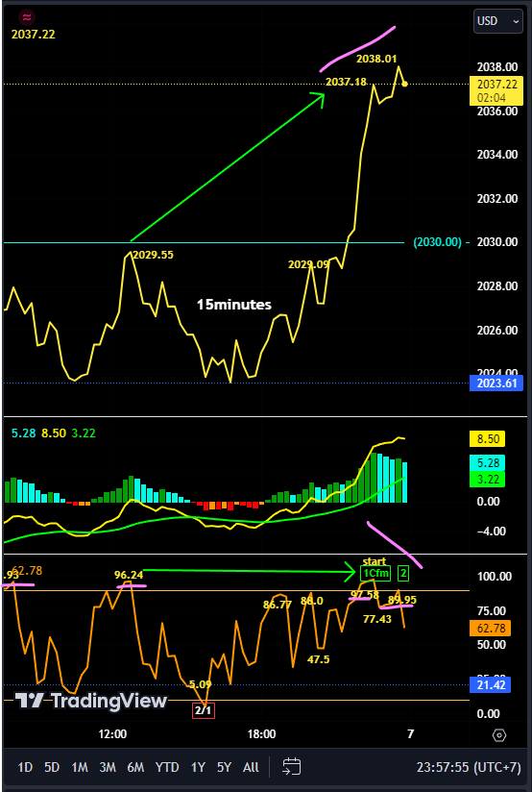The width and height of the screenshot is (532, 792).
Task: Click the 77.43 oscillator label
Action: [377, 619]
